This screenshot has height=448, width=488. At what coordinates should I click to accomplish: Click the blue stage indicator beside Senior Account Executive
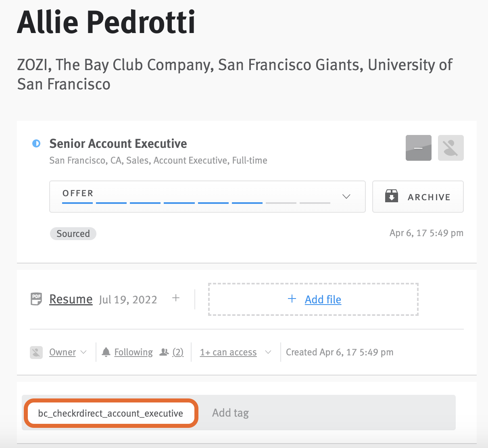[x=37, y=143]
